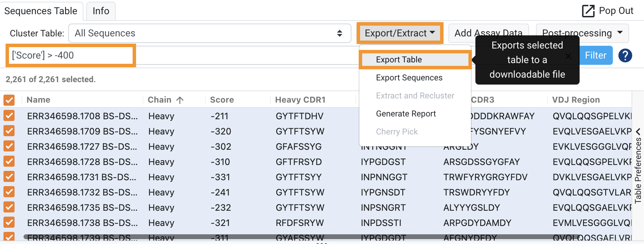Toggle the select-all header checkbox
The image size is (644, 244).
tap(9, 100)
